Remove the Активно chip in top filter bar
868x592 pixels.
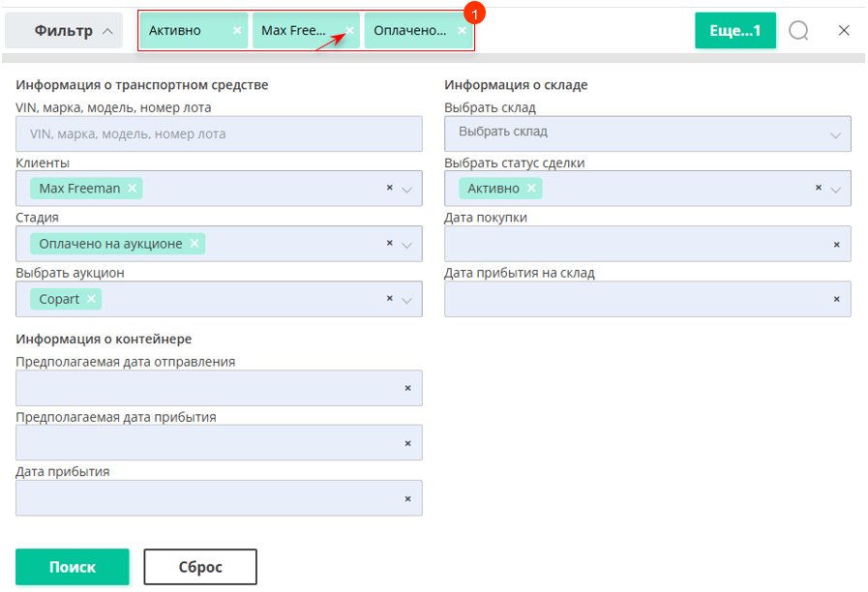pyautogui.click(x=237, y=30)
